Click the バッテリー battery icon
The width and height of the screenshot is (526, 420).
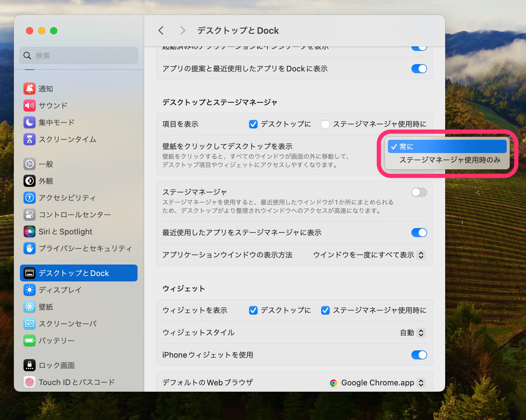pyautogui.click(x=30, y=340)
